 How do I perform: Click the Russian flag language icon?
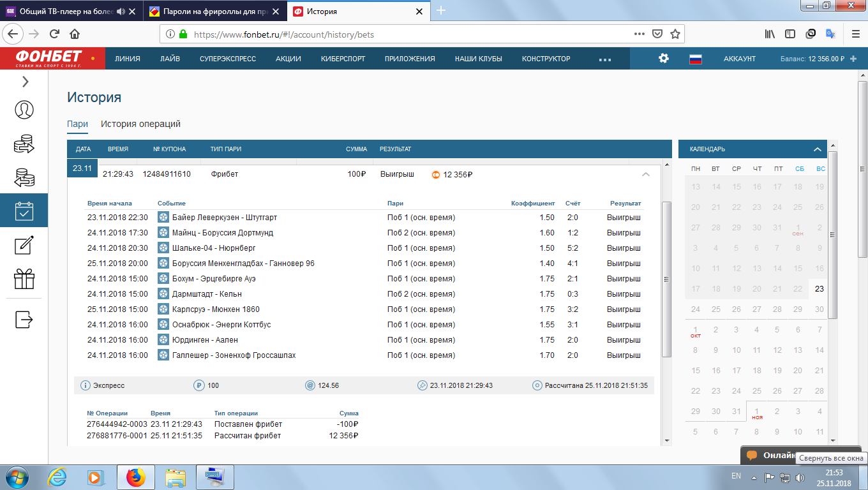[696, 59]
